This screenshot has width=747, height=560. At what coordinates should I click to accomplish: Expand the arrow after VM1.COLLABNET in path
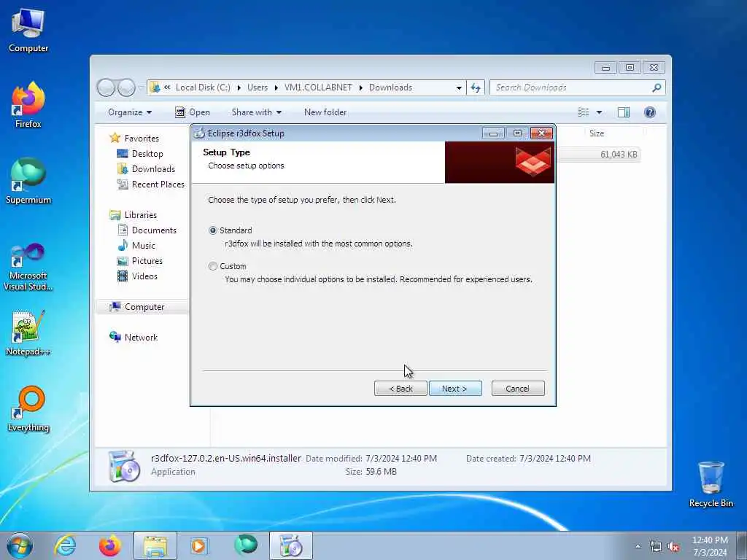(x=360, y=87)
